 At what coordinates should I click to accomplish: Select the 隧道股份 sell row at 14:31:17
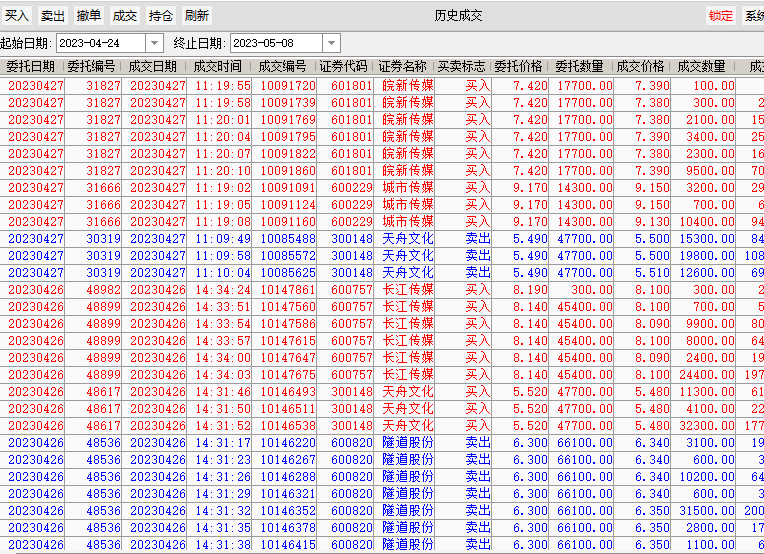300,443
